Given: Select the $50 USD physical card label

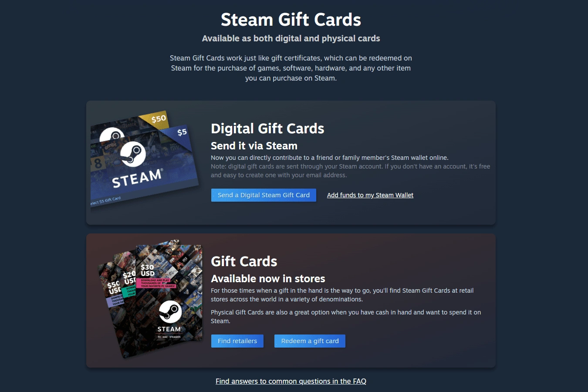Looking at the screenshot, I should coord(114,287).
